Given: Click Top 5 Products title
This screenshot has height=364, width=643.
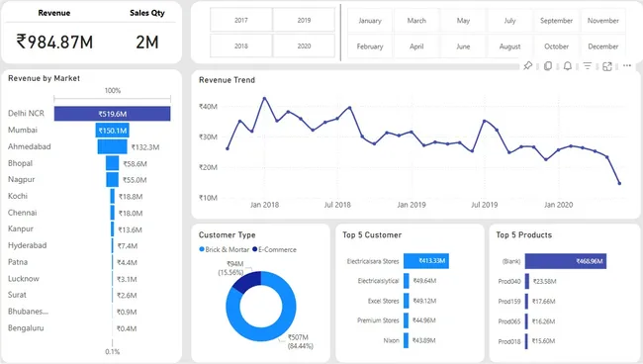Looking at the screenshot, I should [524, 234].
